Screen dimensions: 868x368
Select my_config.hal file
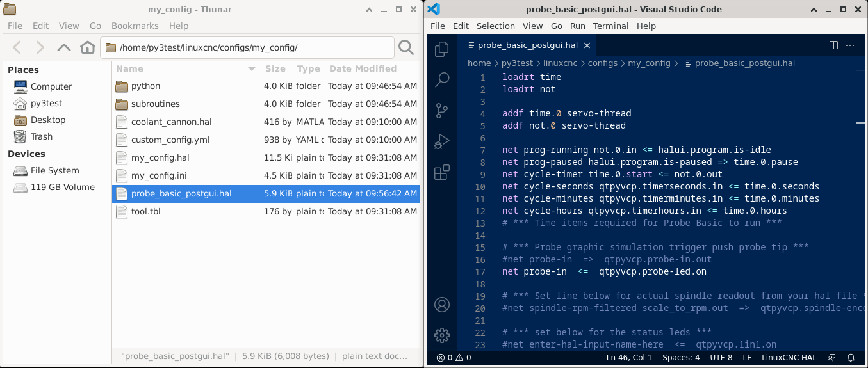(x=266, y=157)
